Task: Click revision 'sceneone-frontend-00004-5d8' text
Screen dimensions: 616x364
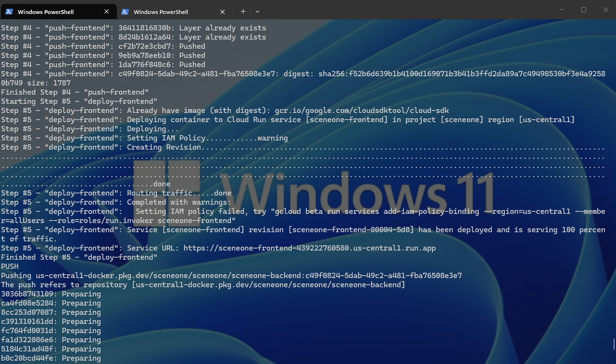Action: pos(351,230)
